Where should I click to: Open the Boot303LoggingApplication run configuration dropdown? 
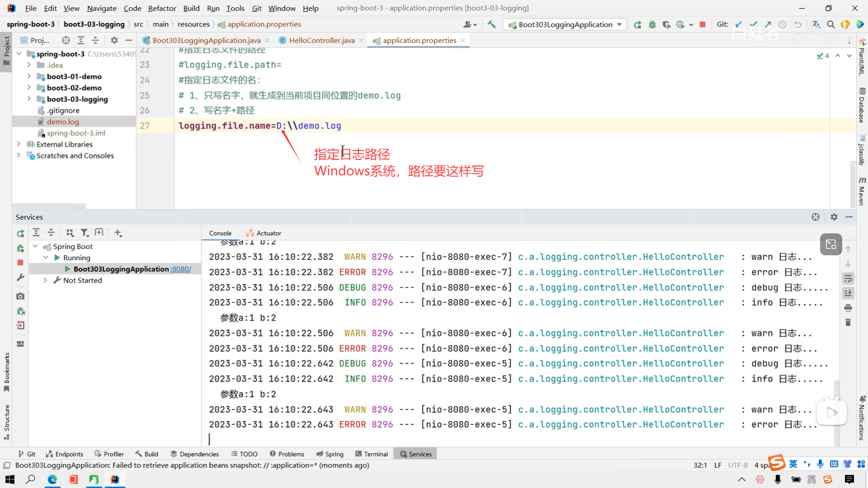tap(619, 24)
